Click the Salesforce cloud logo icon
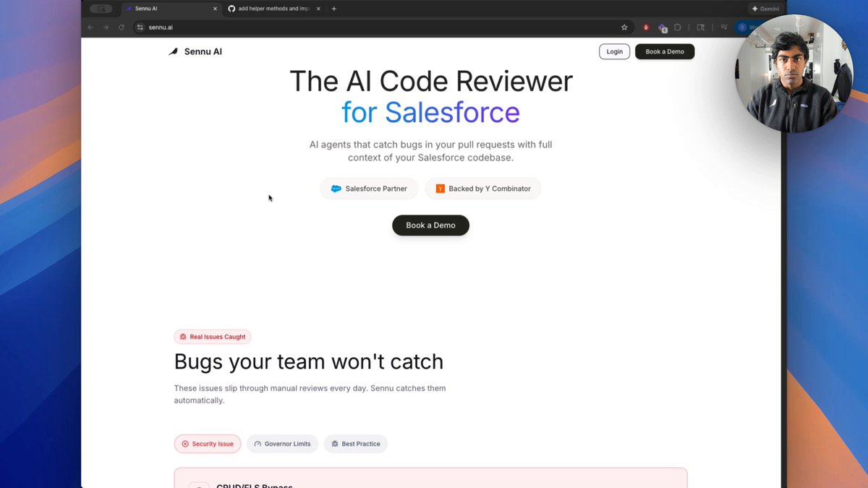Viewport: 868px width, 488px height. point(336,189)
